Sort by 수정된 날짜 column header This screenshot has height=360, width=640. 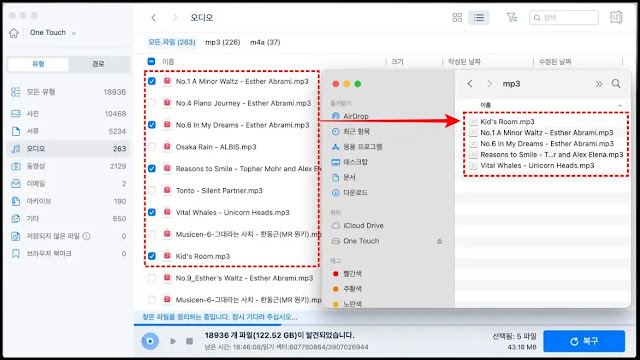(555, 62)
